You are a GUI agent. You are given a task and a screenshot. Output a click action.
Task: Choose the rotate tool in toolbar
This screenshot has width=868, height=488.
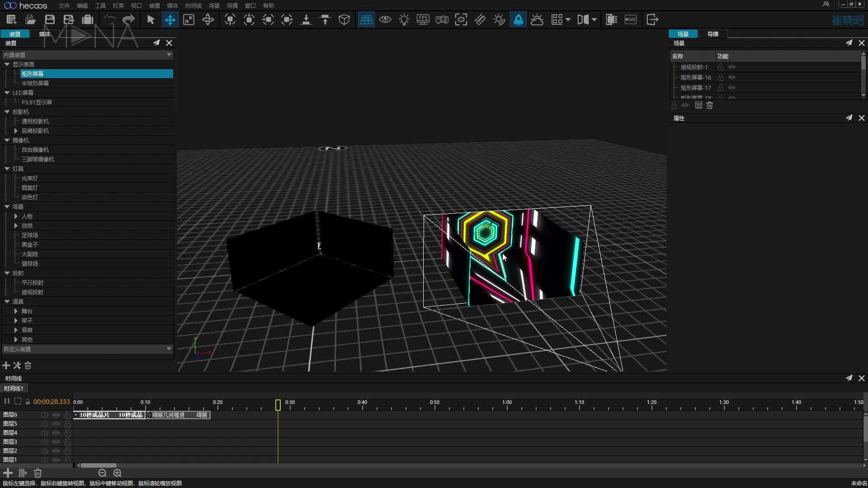click(208, 19)
